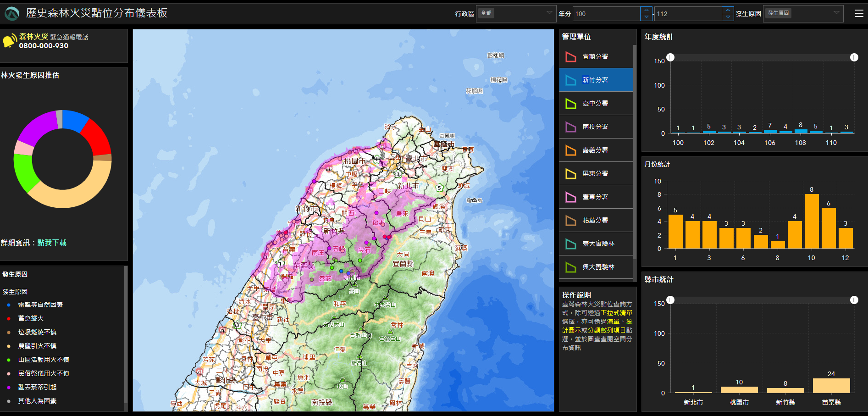This screenshot has height=416, width=868.
Task: Select the 嘉義分署 orange polygon icon
Action: [570, 150]
